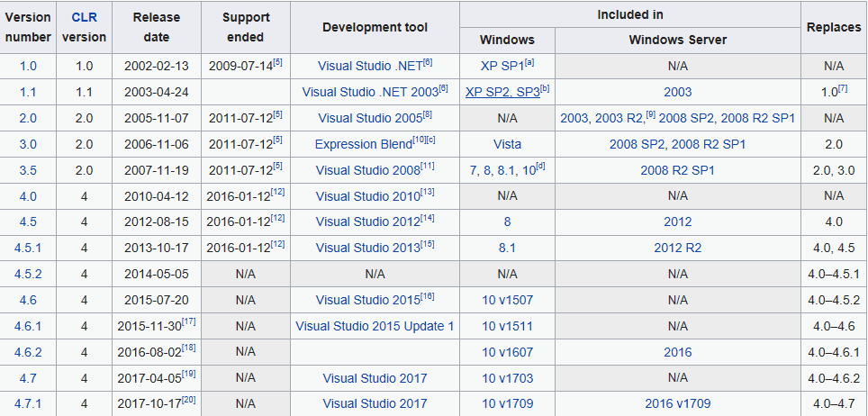Image resolution: width=868 pixels, height=416 pixels.
Task: Open Windows Server 2016 link in the 4.6.2 row
Action: coord(678,352)
